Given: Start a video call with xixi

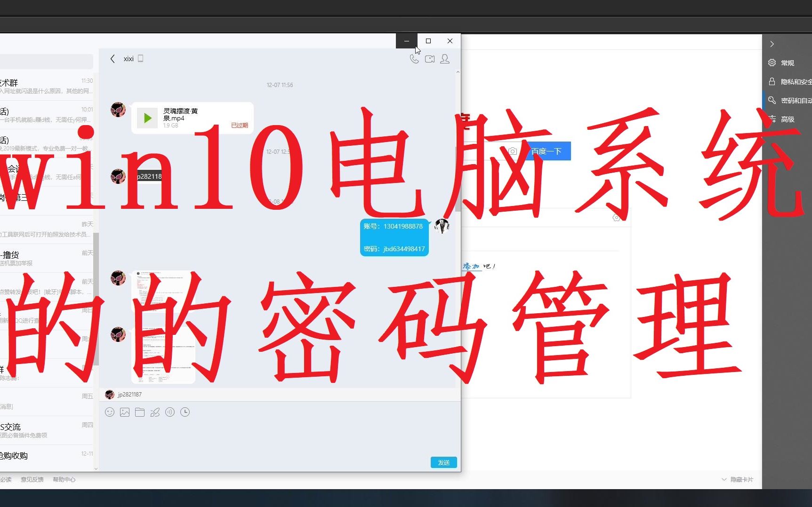Looking at the screenshot, I should [430, 59].
